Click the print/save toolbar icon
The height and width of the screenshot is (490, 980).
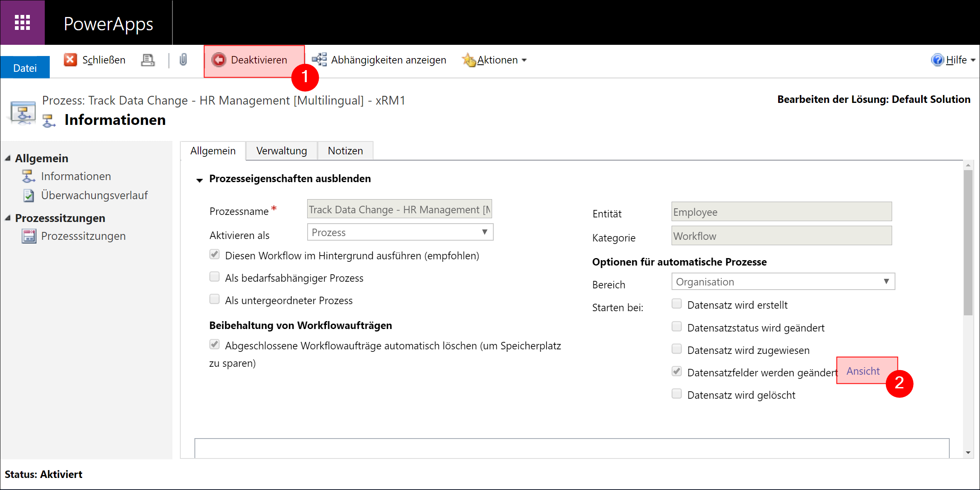pyautogui.click(x=148, y=60)
